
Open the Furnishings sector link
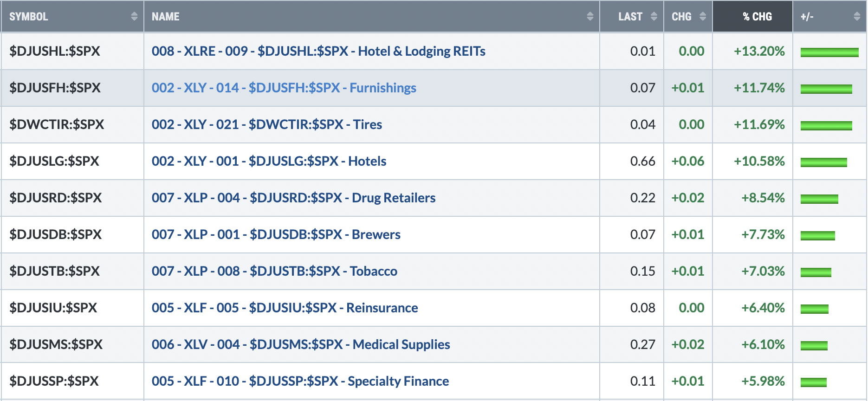tap(284, 88)
